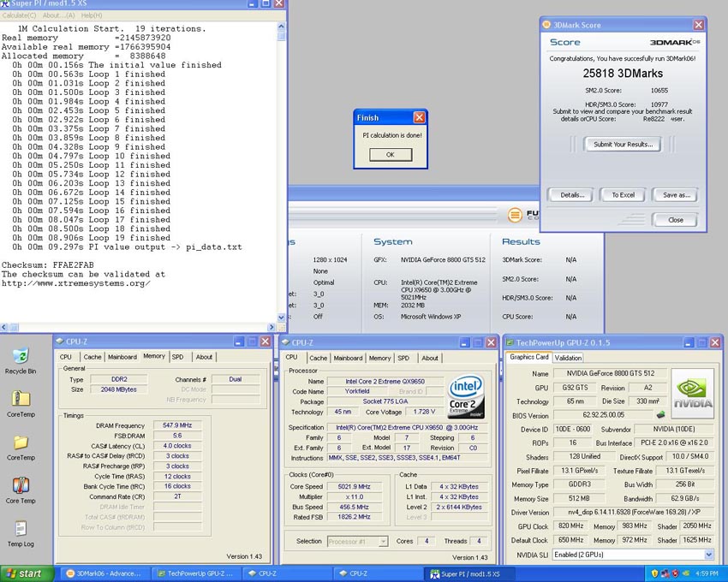The width and height of the screenshot is (728, 582).
Task: Switch to Super PI taskbar button
Action: point(470,573)
